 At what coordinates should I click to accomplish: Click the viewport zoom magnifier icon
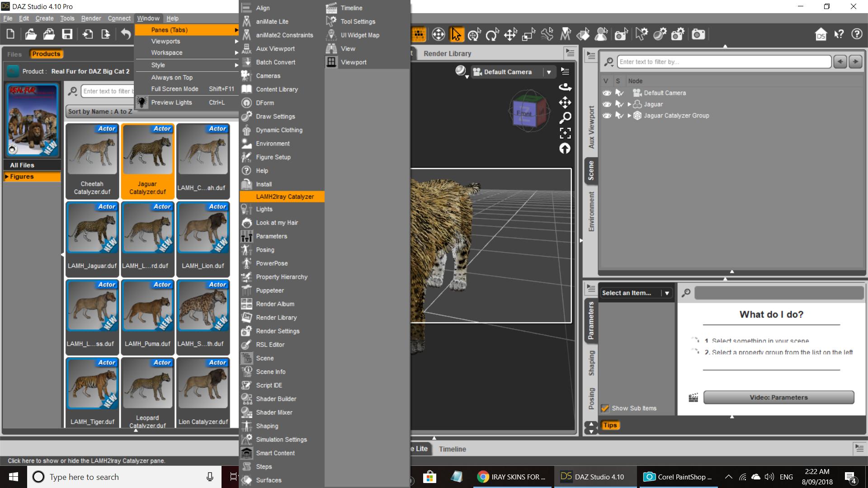pyautogui.click(x=565, y=117)
